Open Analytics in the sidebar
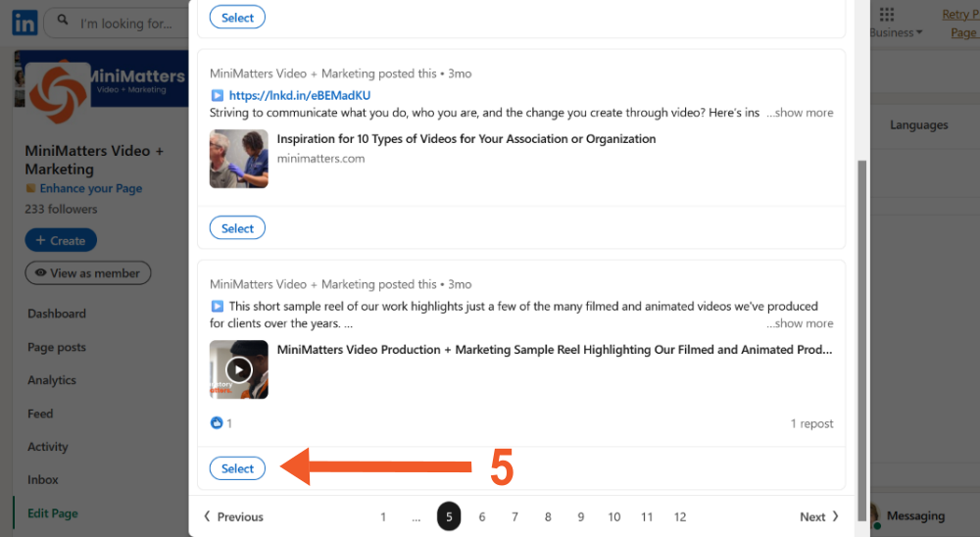The width and height of the screenshot is (980, 537). click(52, 380)
